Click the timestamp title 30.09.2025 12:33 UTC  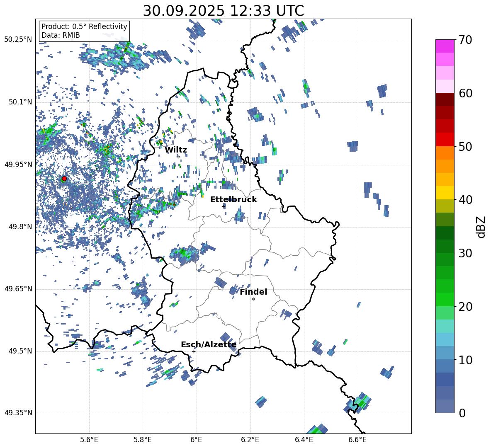(x=224, y=11)
